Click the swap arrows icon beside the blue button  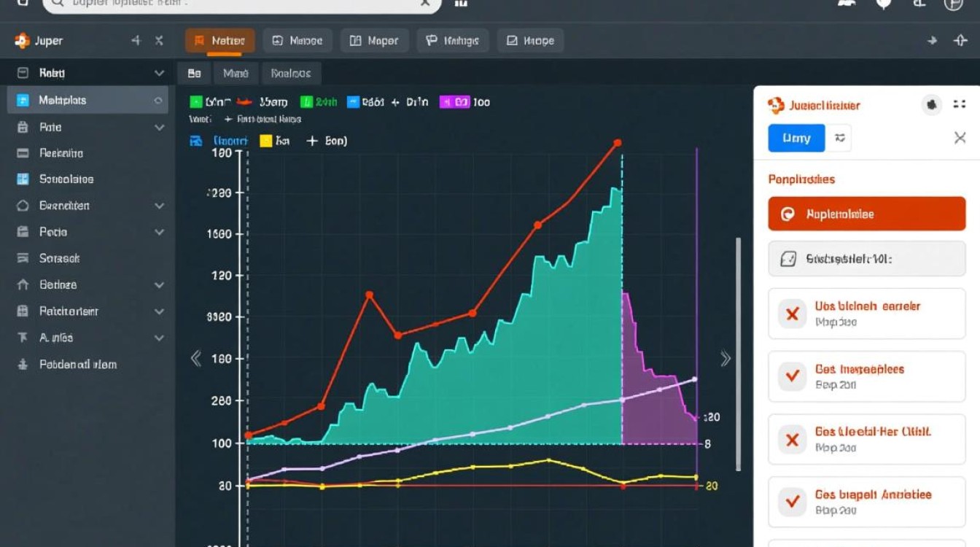[840, 138]
